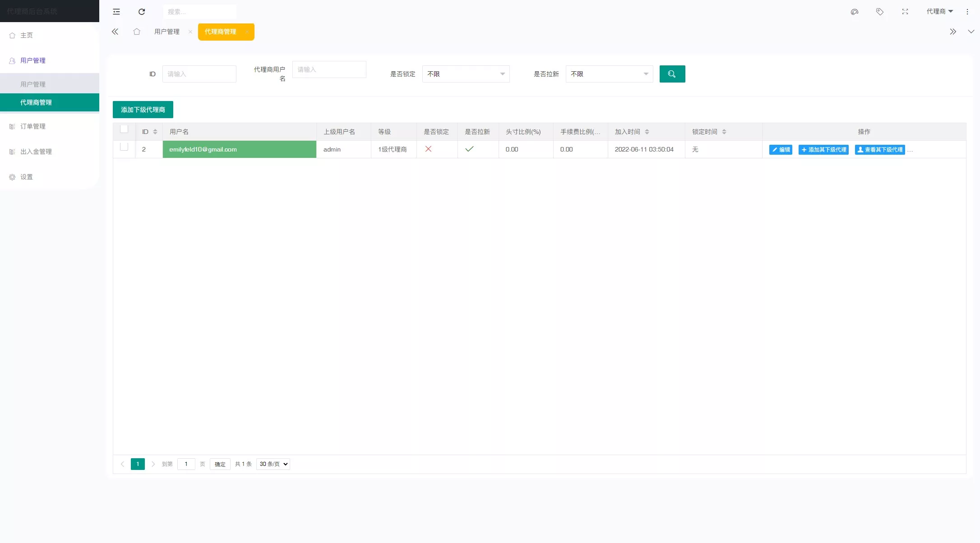Screen dimensions: 980x543
Task: Click the vertical more options icon
Action: (x=967, y=12)
